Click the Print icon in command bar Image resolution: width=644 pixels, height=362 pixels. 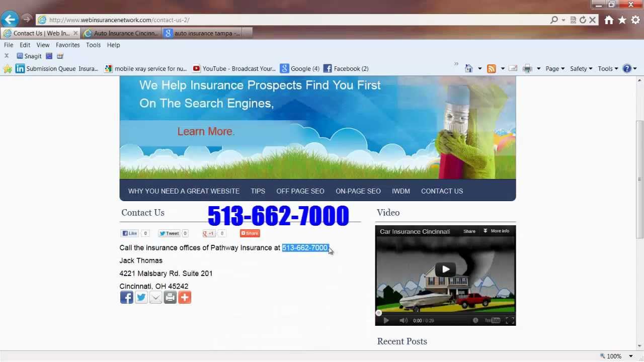point(527,68)
